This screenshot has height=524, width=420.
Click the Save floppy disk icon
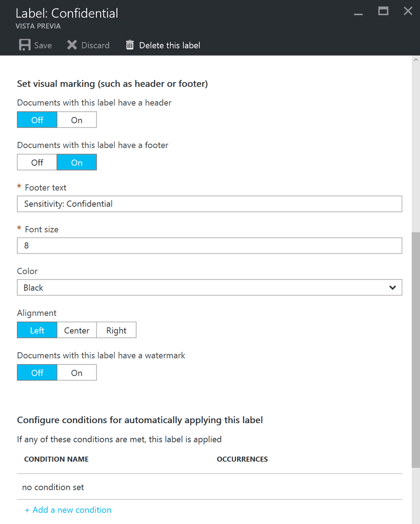click(25, 45)
